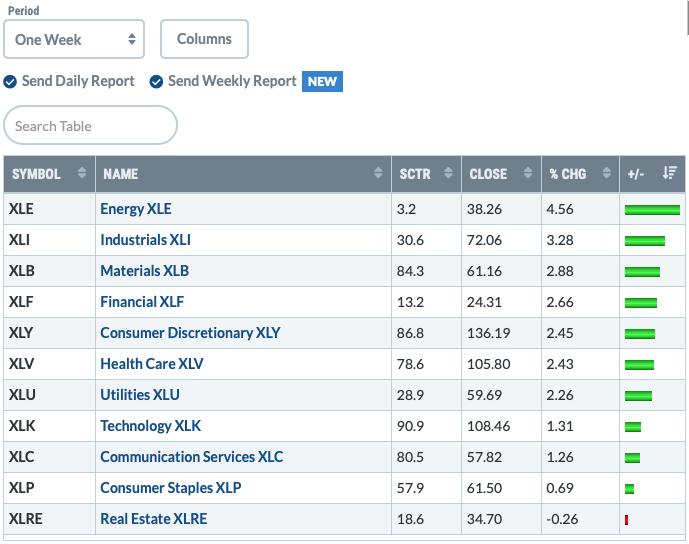Toggle the Send Weekly Report checkbox
The height and width of the screenshot is (544, 689).
coord(156,81)
